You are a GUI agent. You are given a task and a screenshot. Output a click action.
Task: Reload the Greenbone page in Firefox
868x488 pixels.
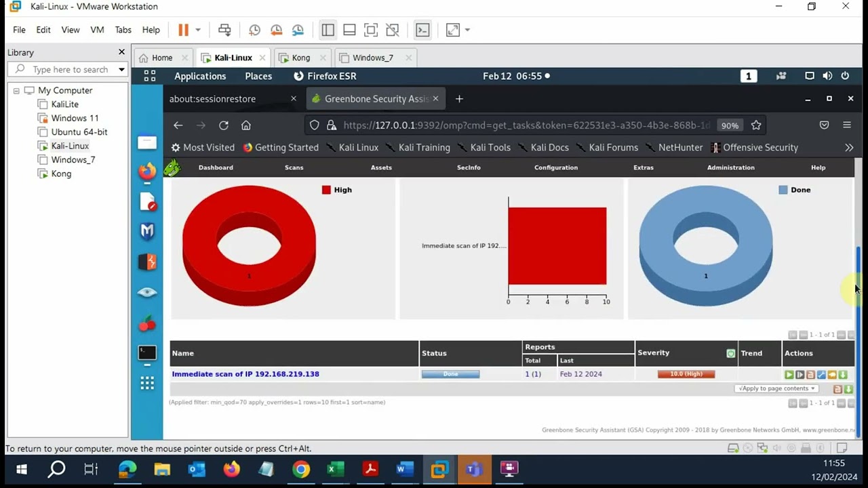tap(223, 125)
